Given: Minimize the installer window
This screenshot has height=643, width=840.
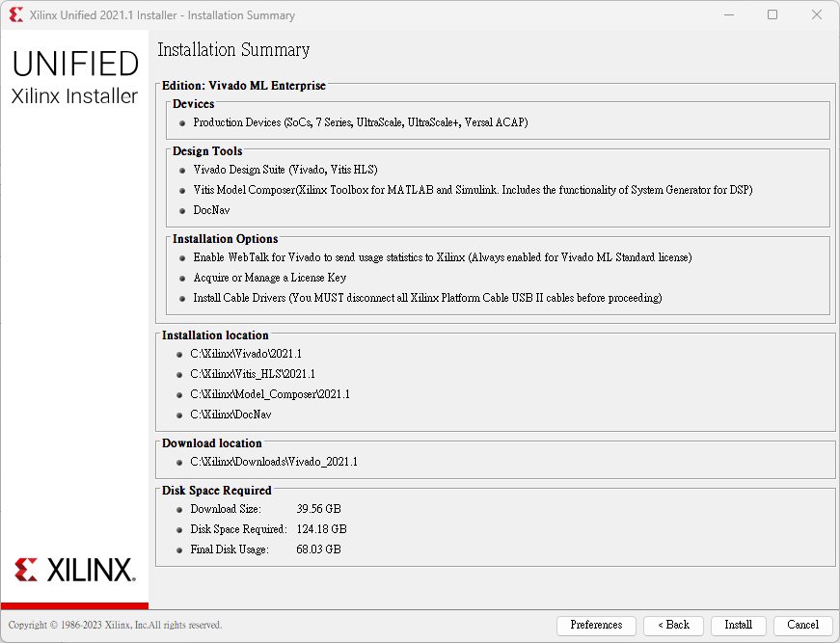Looking at the screenshot, I should (728, 15).
